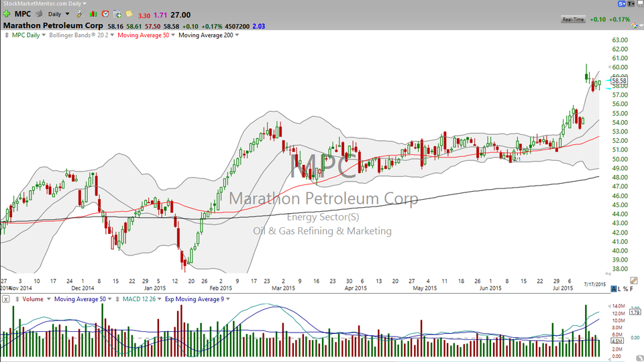Click the green plus add-symbol icon

tap(6, 14)
